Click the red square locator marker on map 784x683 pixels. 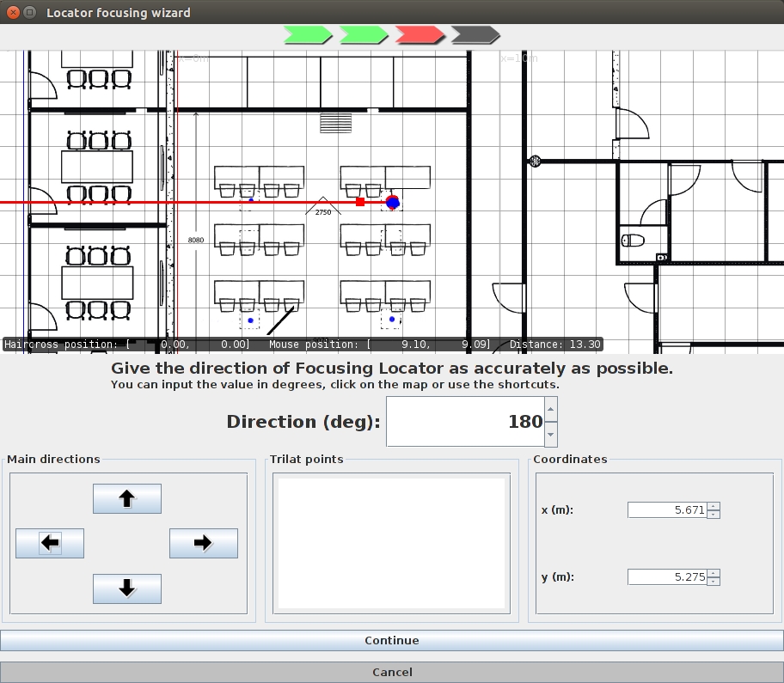[x=360, y=202]
